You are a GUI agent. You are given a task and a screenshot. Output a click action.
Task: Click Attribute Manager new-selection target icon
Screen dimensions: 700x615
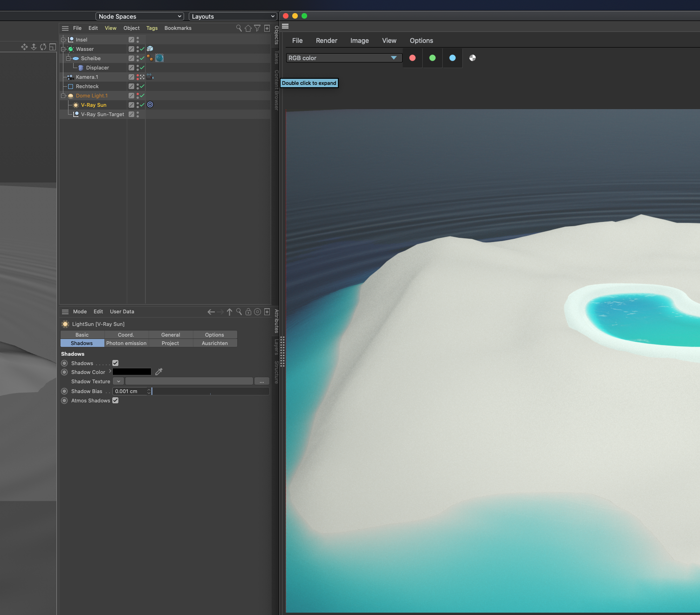coord(257,311)
